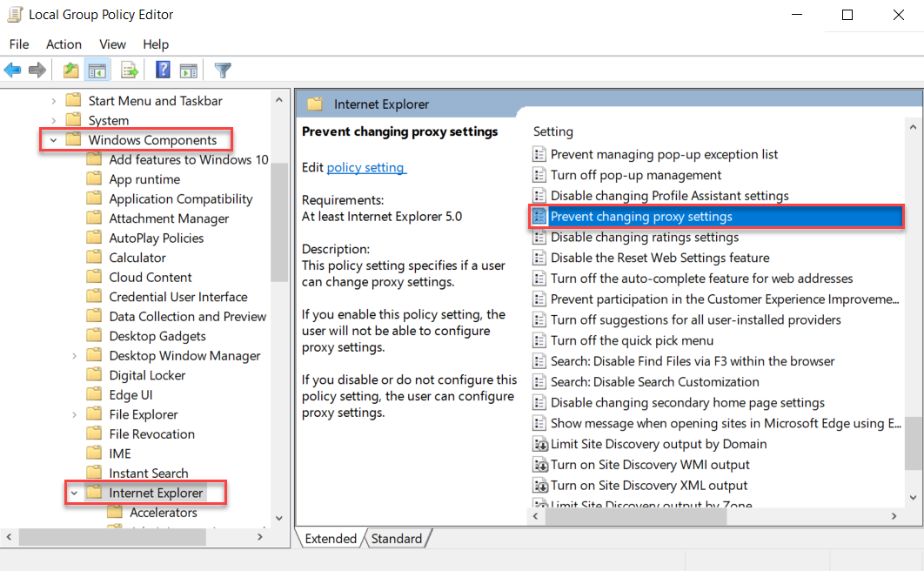Apply the Filter toolbar icon
Image resolution: width=924 pixels, height=571 pixels.
223,70
